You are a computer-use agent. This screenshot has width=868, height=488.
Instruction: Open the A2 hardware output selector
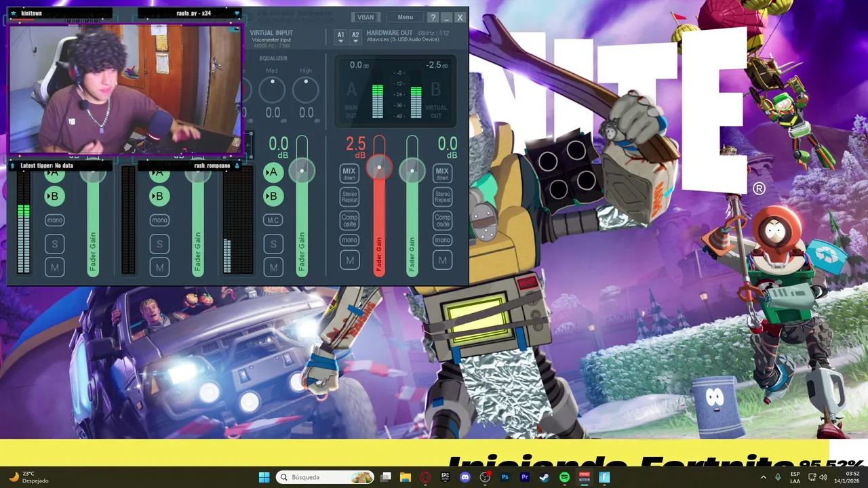(355, 37)
